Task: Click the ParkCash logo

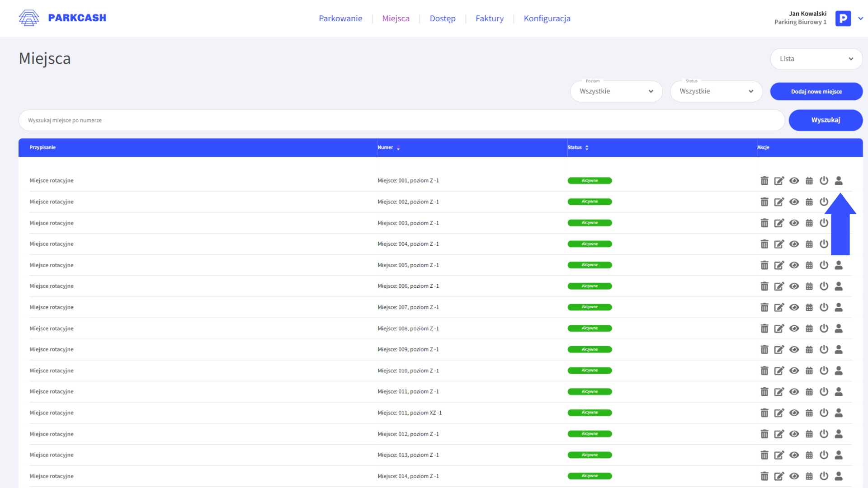Action: coord(62,18)
